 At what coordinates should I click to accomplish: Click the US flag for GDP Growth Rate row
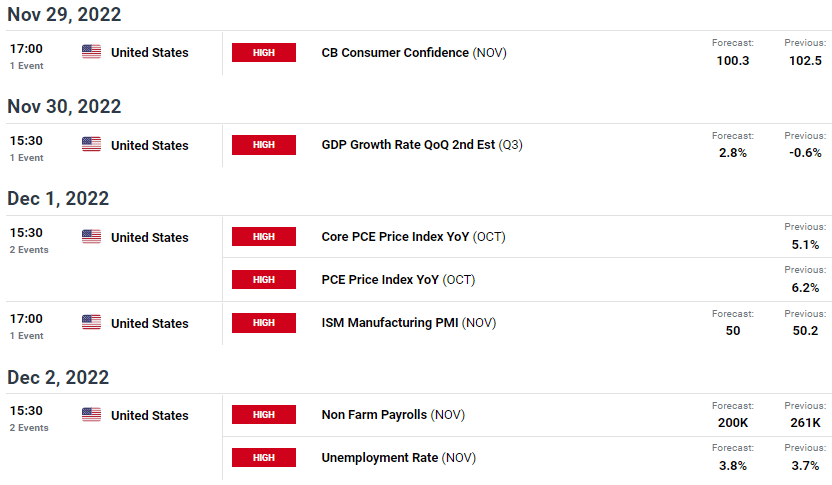point(91,144)
